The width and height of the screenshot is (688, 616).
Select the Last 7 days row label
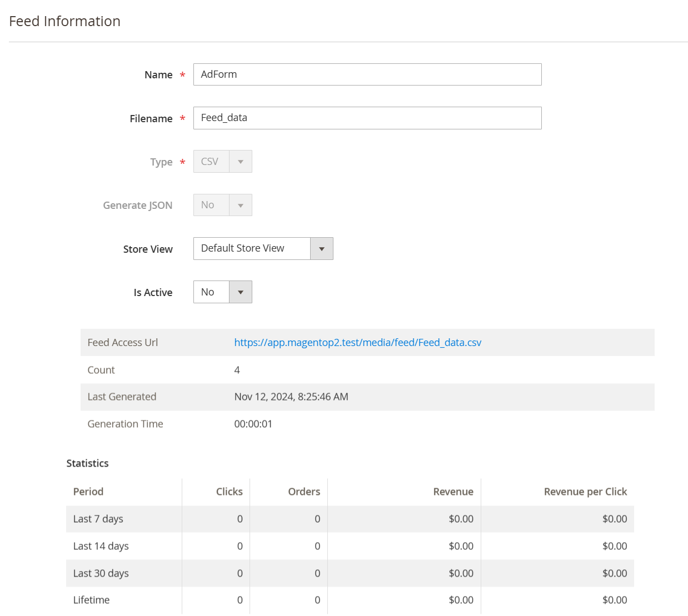click(98, 519)
